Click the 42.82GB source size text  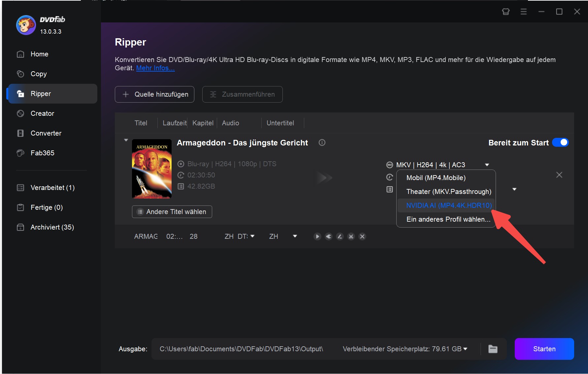tap(201, 186)
